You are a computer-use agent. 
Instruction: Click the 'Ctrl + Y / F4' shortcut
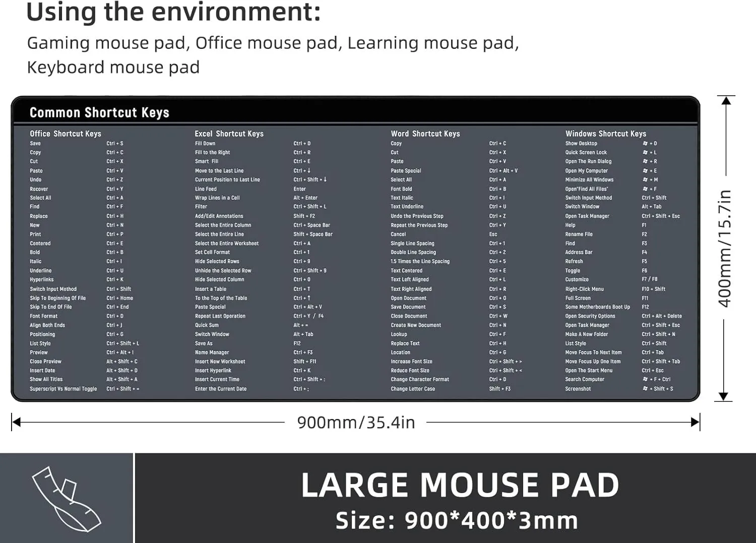coord(308,317)
